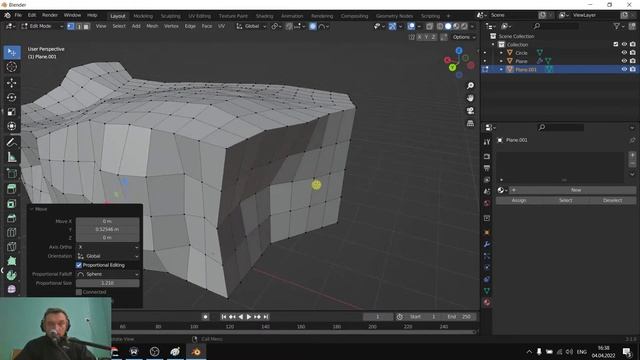This screenshot has width=640, height=360.
Task: Switch perspective/orthographic grid icon
Action: tap(470, 123)
